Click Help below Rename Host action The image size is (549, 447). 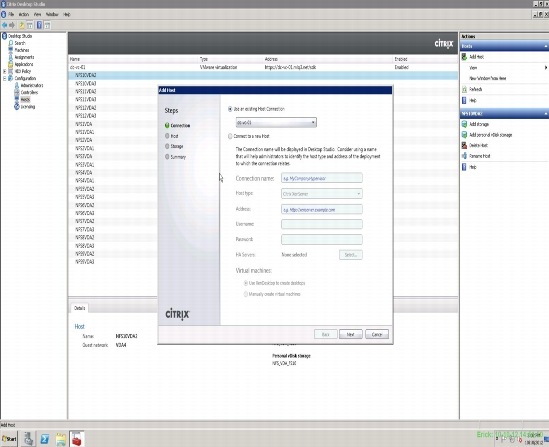[473, 167]
